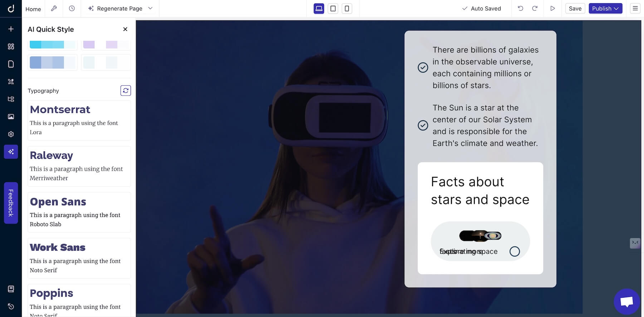Expand the Regenerate Page dropdown arrow
The height and width of the screenshot is (317, 644).
click(x=150, y=8)
